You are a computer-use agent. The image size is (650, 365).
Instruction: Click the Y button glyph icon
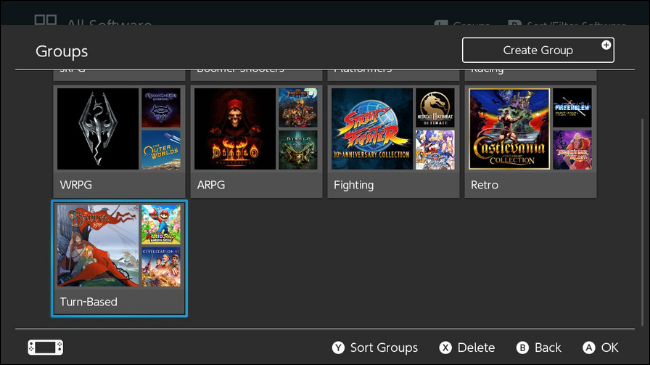click(x=338, y=348)
